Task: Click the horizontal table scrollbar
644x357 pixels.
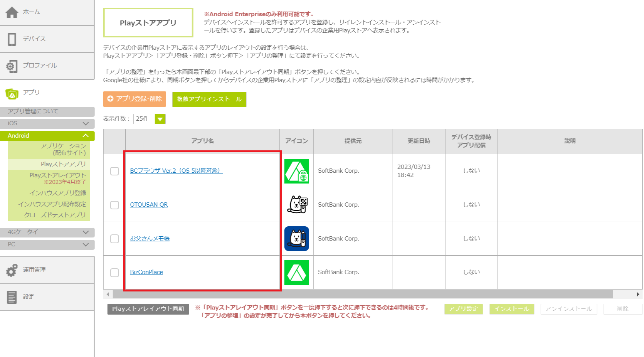Action: coord(362,295)
